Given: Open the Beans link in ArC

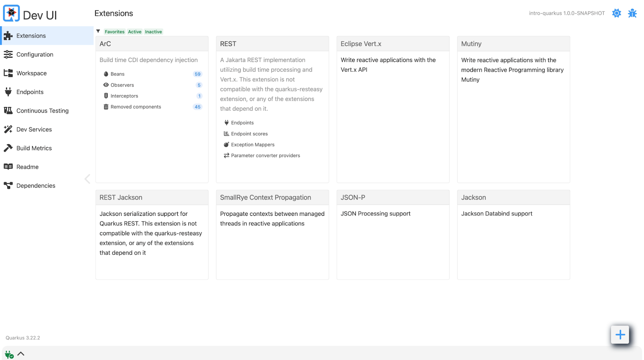Looking at the screenshot, I should (118, 74).
